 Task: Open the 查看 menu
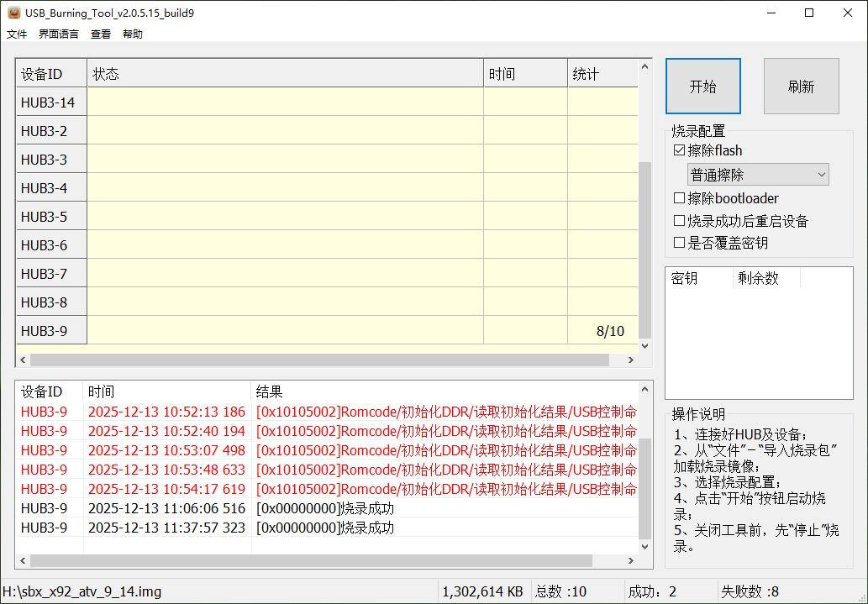100,34
